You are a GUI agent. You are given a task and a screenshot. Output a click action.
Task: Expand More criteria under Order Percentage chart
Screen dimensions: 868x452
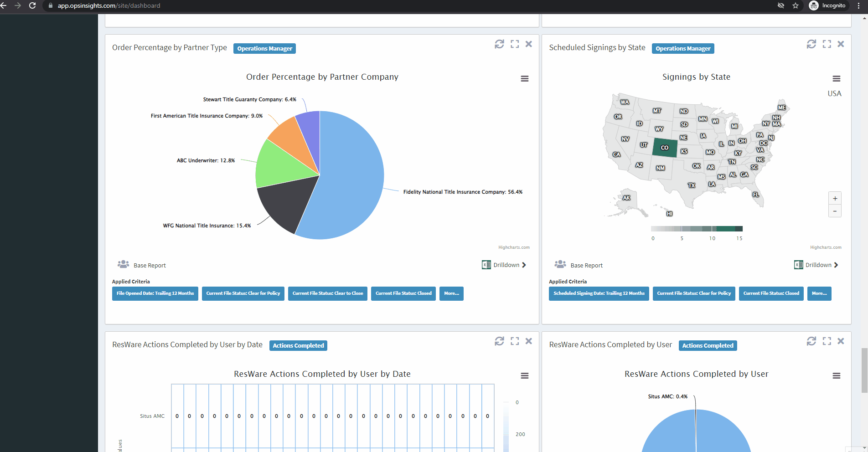coord(451,293)
